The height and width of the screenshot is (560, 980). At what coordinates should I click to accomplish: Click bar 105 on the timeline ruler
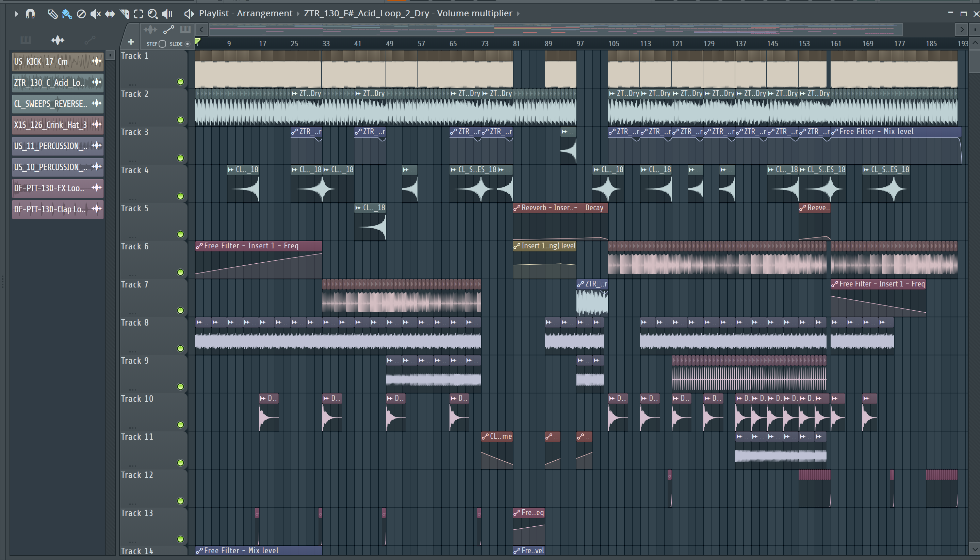click(614, 44)
